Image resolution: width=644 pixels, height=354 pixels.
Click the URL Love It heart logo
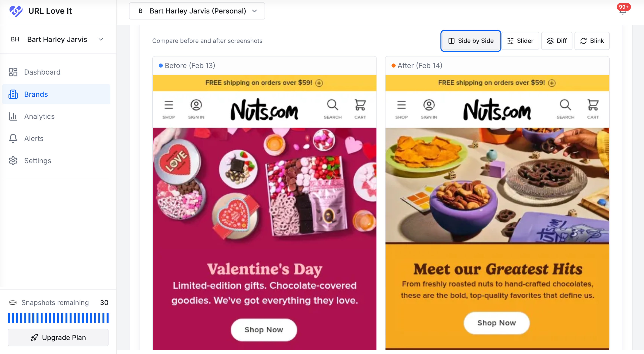pyautogui.click(x=16, y=11)
